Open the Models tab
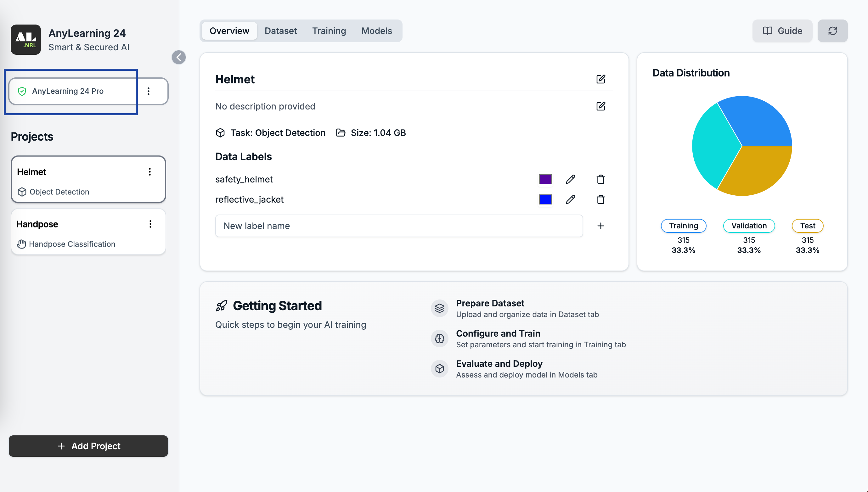 click(376, 31)
